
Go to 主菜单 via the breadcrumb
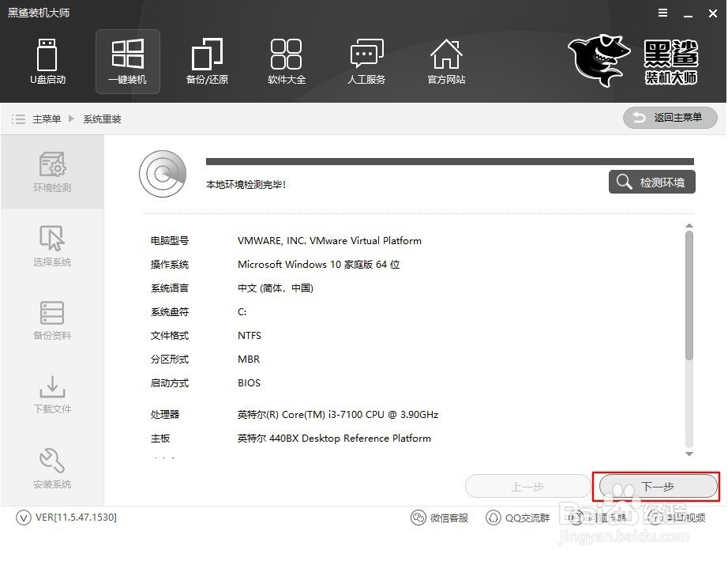[47, 119]
